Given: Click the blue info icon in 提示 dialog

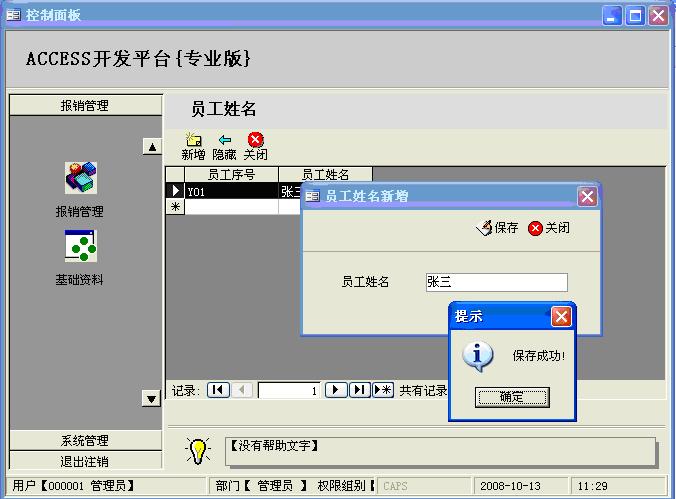Looking at the screenshot, I should (478, 356).
